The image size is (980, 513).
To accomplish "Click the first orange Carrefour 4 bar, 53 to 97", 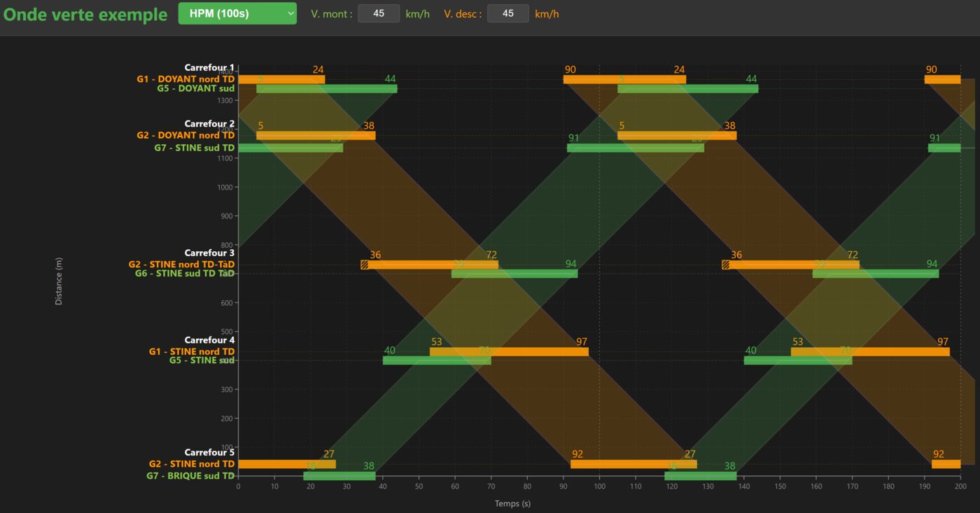I will click(509, 351).
